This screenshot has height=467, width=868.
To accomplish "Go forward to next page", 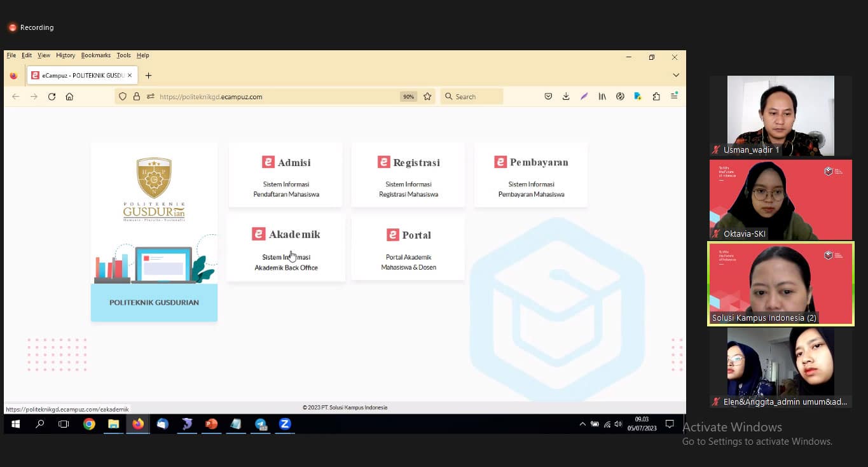I will (34, 97).
